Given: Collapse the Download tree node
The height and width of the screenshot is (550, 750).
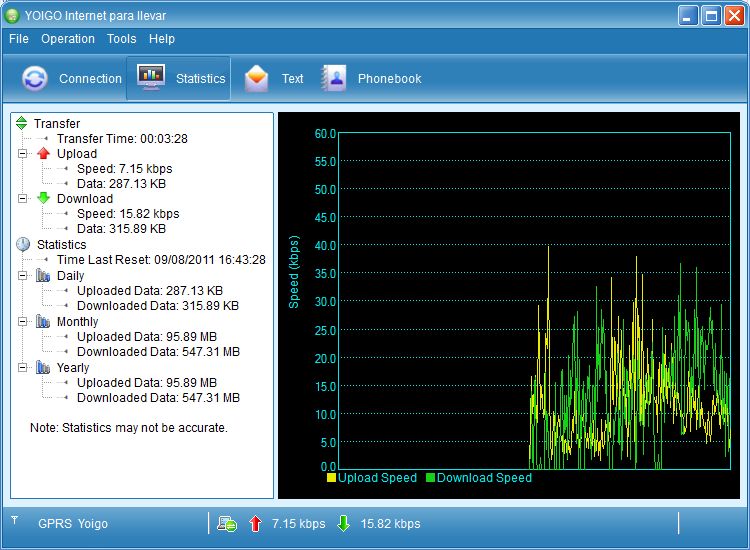Looking at the screenshot, I should click(x=22, y=198).
